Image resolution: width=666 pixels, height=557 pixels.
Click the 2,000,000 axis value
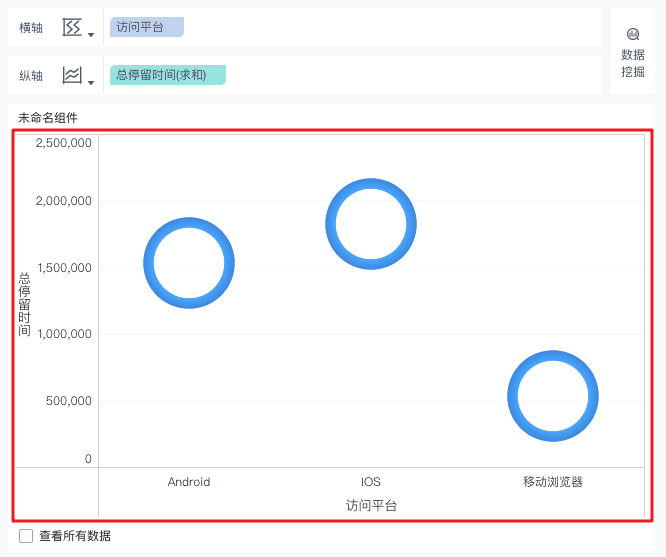(64, 201)
